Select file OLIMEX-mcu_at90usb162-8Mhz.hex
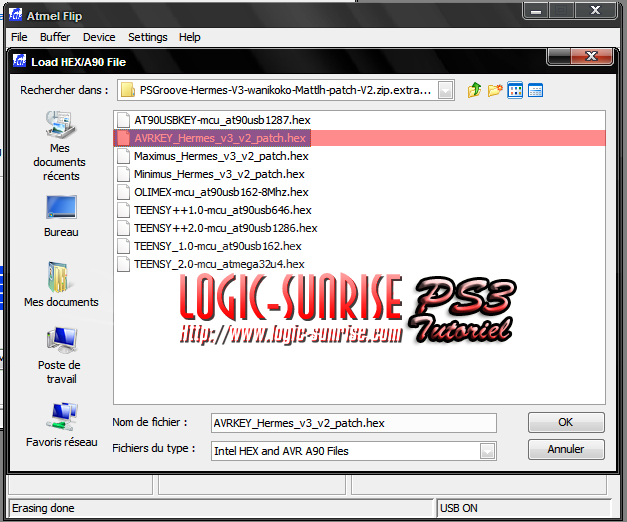Viewport: 627px width, 522px height. [x=221, y=192]
